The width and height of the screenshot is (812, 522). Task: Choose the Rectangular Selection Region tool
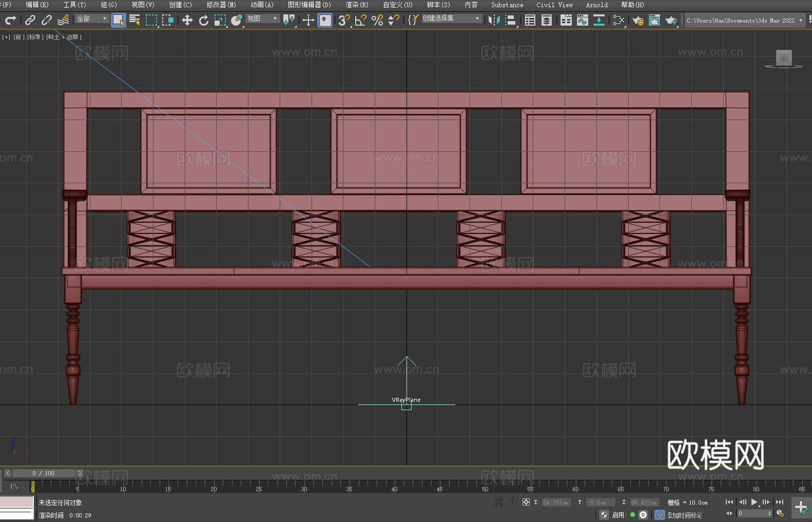(151, 20)
